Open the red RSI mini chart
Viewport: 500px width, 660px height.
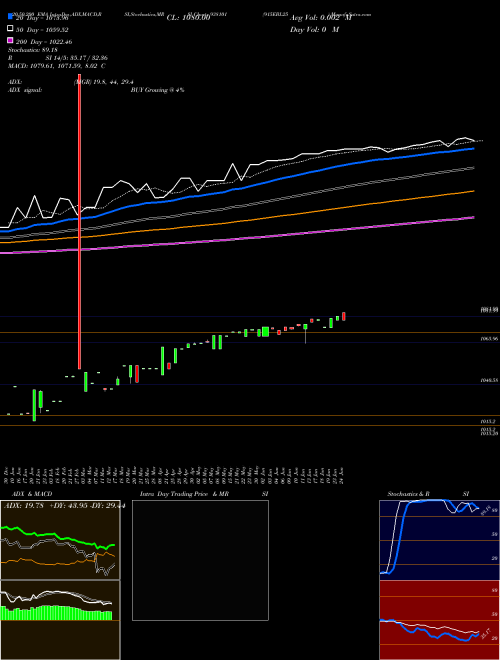click(x=439, y=620)
